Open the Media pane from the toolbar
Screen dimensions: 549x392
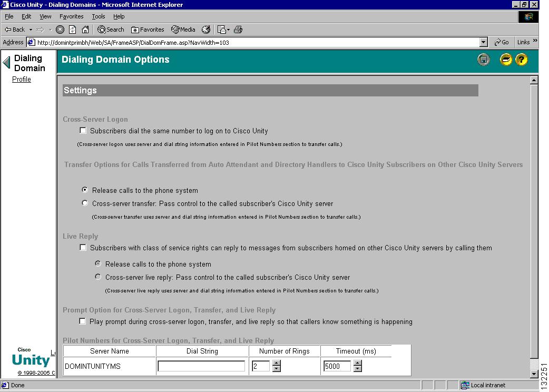183,30
